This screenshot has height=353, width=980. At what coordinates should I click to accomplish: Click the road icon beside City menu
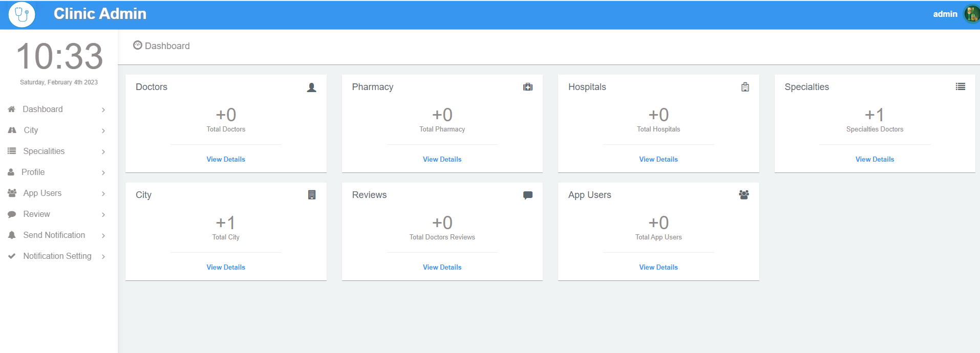pos(12,130)
